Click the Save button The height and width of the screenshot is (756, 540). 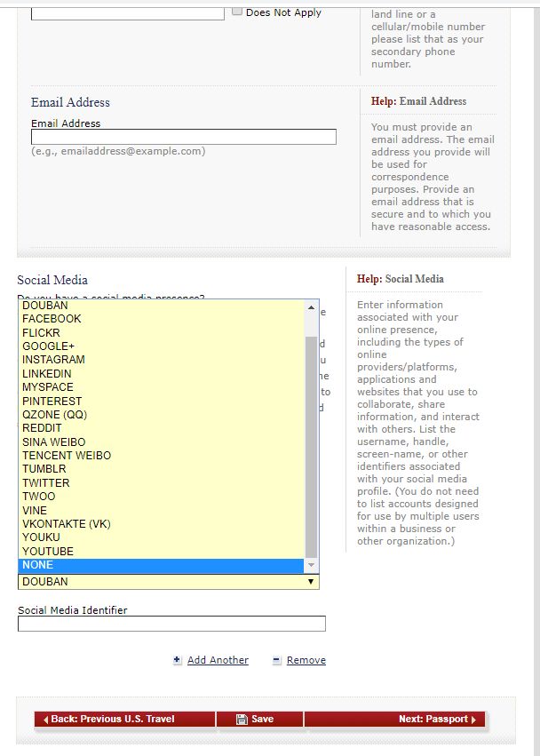coord(260,719)
